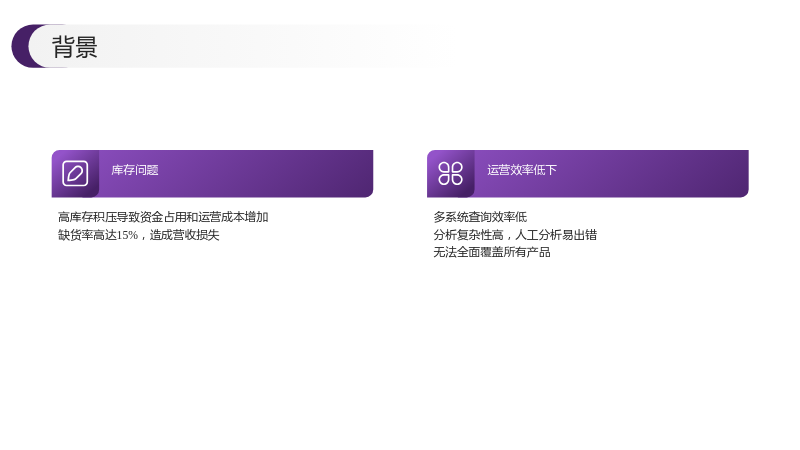
Task: Click the 库存问题 heading text
Action: tap(135, 170)
